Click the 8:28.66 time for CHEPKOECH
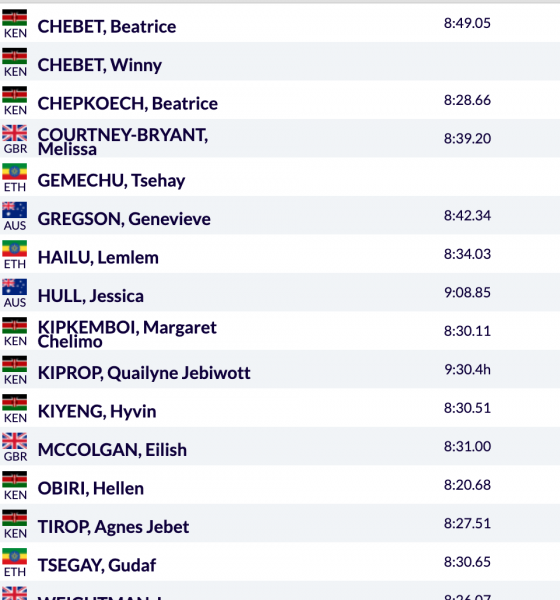 pos(467,100)
